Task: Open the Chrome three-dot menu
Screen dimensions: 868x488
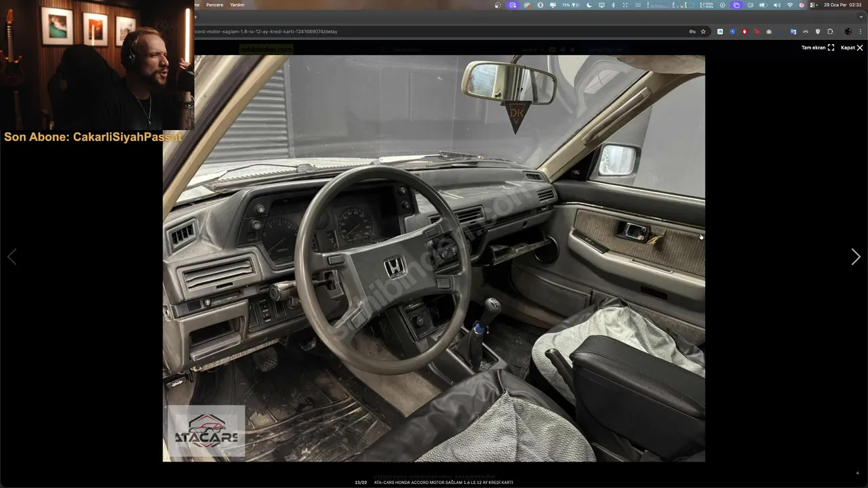Action: (861, 31)
